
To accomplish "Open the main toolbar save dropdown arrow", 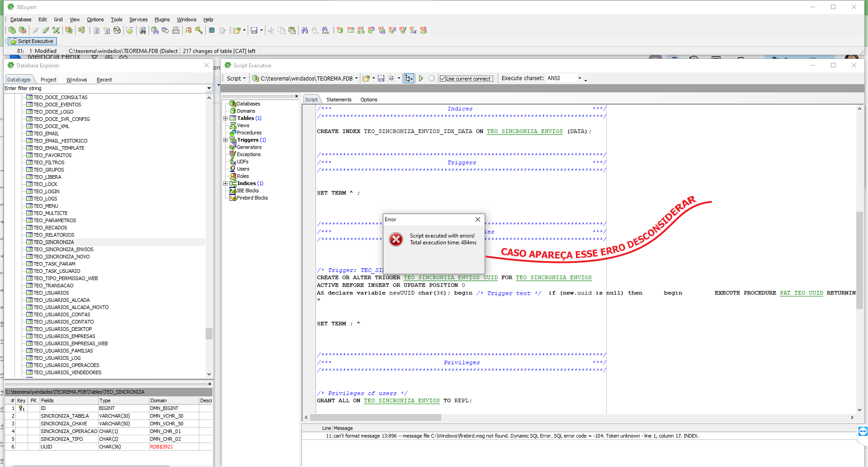I will (261, 30).
